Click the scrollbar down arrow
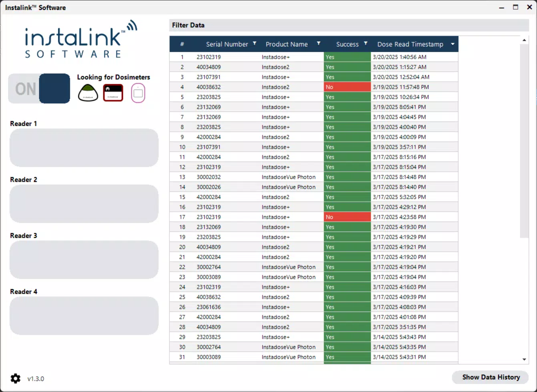This screenshot has height=392, width=537. tap(524, 359)
